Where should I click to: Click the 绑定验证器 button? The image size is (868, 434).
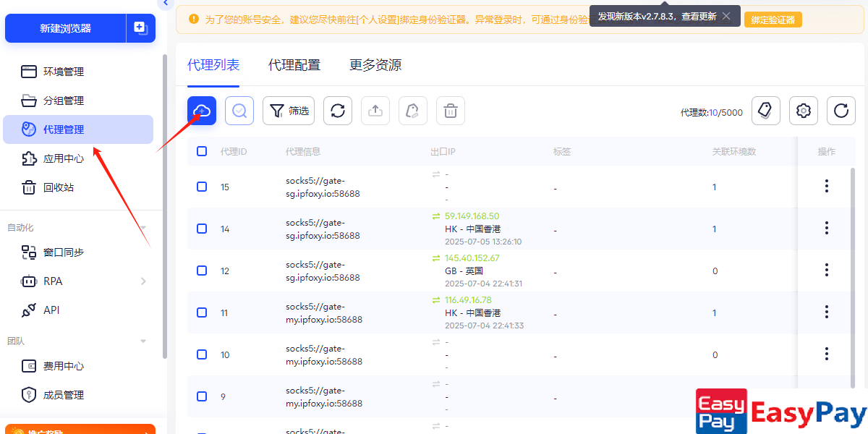(773, 20)
